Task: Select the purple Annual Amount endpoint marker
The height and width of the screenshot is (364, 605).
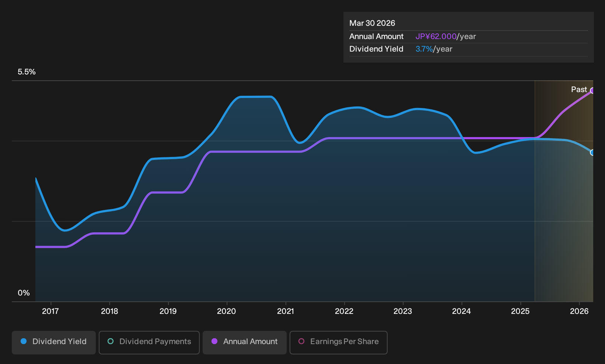Action: tap(592, 91)
